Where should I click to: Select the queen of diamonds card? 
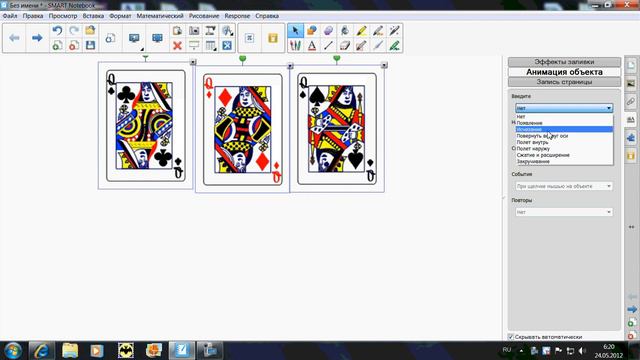[x=243, y=129]
